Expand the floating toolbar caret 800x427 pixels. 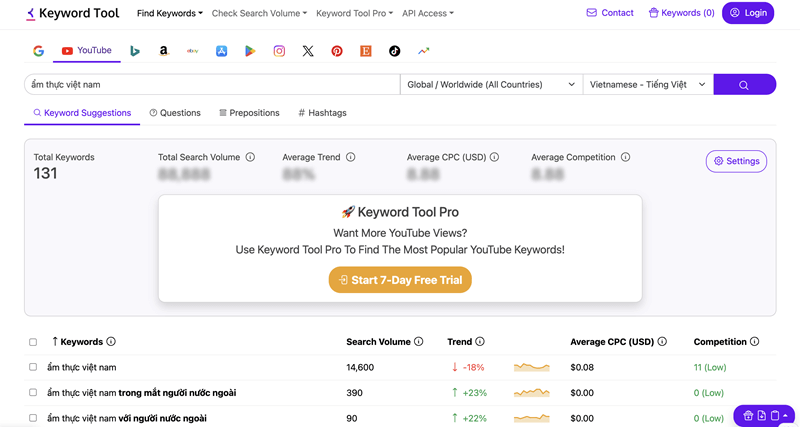pyautogui.click(x=785, y=415)
